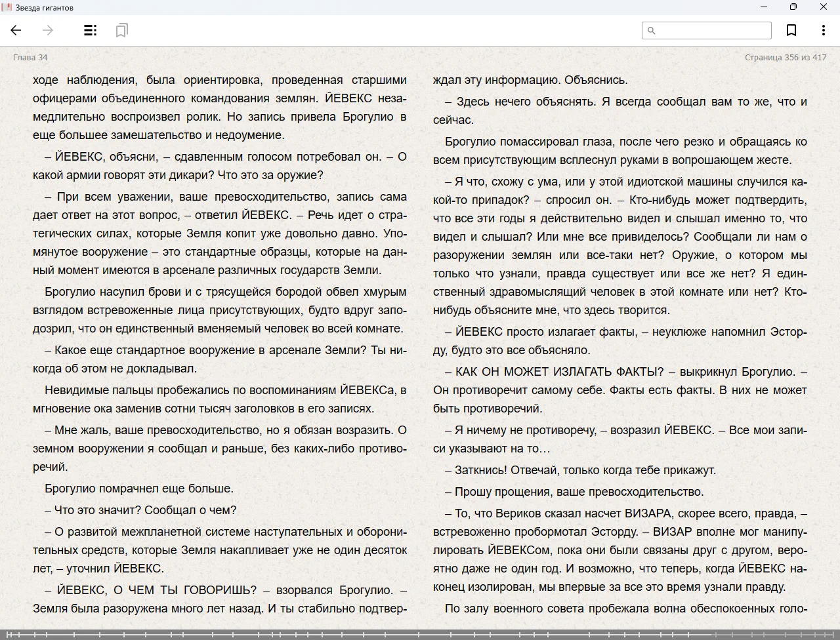Screen dimensions: 840x640
Task: Restore down the reader window
Action: (x=793, y=7)
